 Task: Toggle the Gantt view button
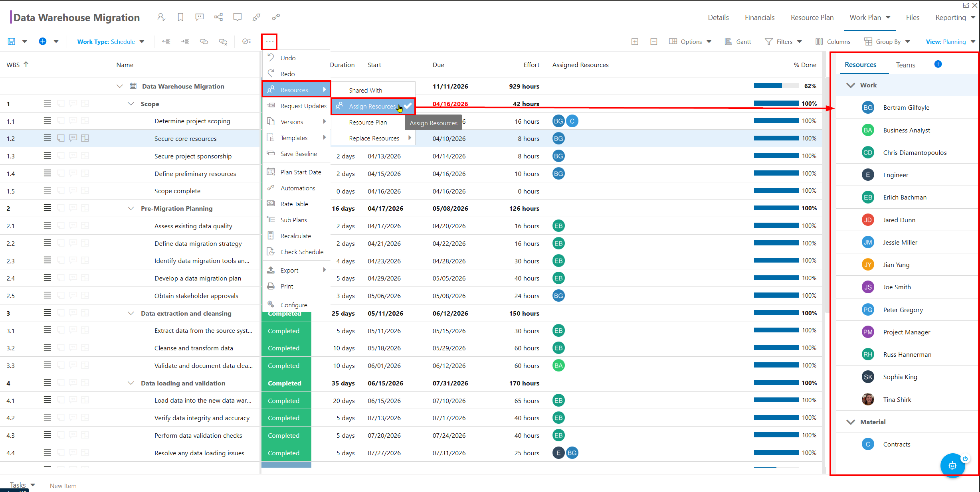(738, 41)
